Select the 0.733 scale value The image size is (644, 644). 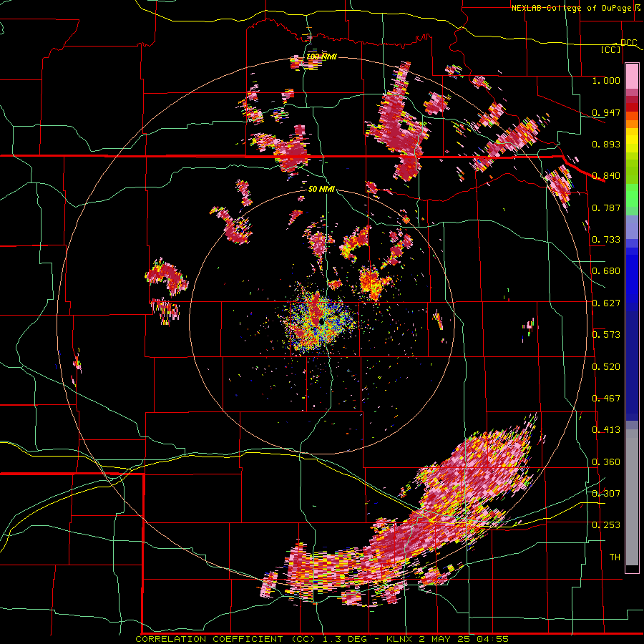(x=606, y=240)
